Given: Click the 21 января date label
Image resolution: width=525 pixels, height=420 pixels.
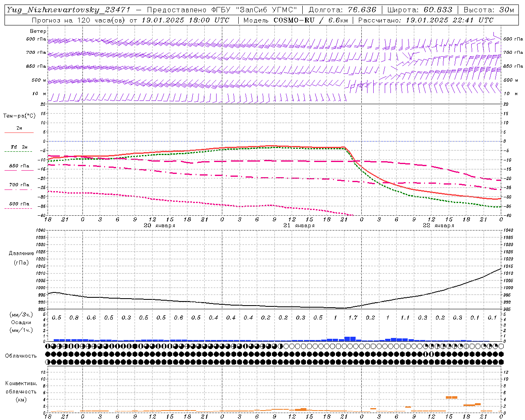Looking at the screenshot, I should point(299,226).
